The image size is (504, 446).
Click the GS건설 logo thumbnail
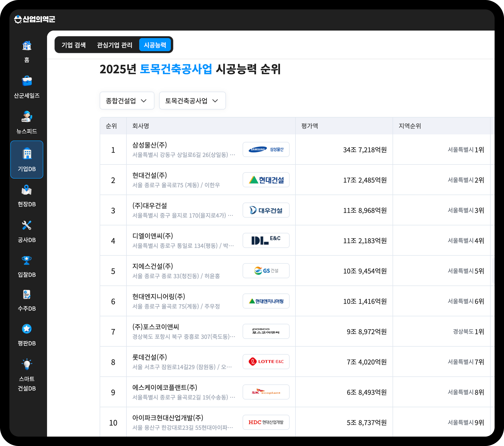[x=266, y=271]
